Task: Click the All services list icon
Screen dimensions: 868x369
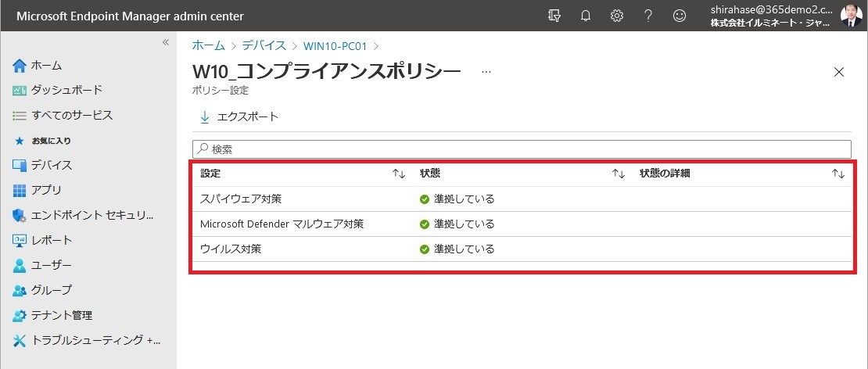Action: pos(20,116)
